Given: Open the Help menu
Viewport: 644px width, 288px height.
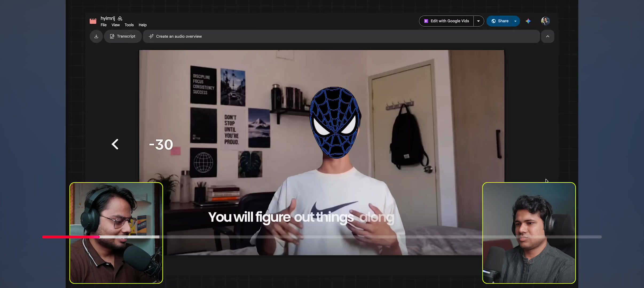Looking at the screenshot, I should [x=143, y=25].
